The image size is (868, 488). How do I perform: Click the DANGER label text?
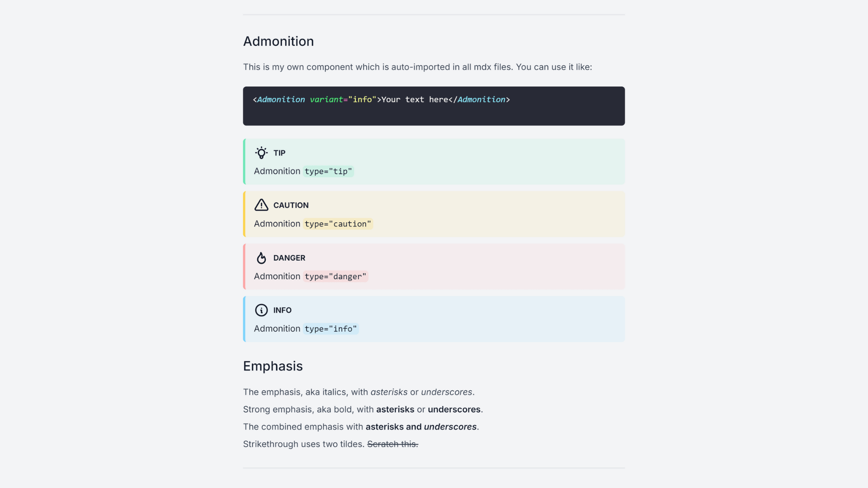[x=289, y=258]
